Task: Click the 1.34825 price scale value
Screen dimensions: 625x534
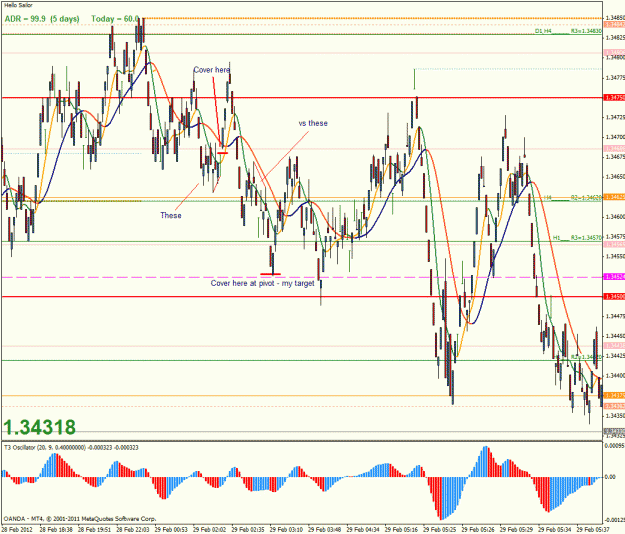Action: (x=615, y=38)
